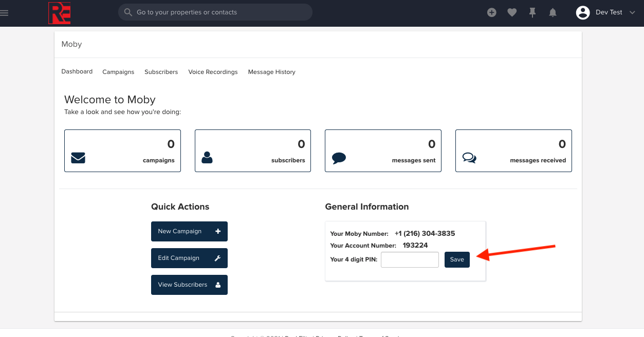
Task: Switch to the Dashboard tab
Action: tap(77, 71)
